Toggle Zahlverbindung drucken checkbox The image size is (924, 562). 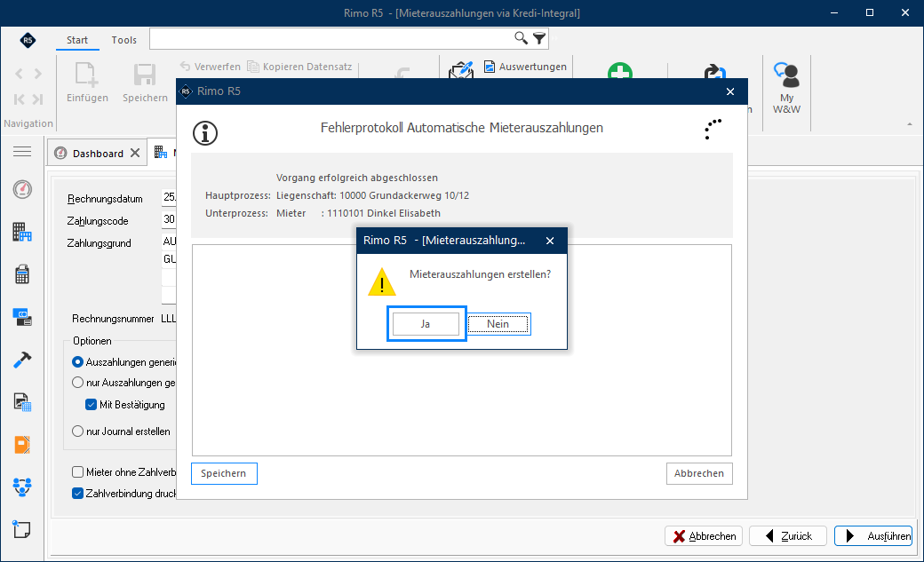tap(77, 494)
